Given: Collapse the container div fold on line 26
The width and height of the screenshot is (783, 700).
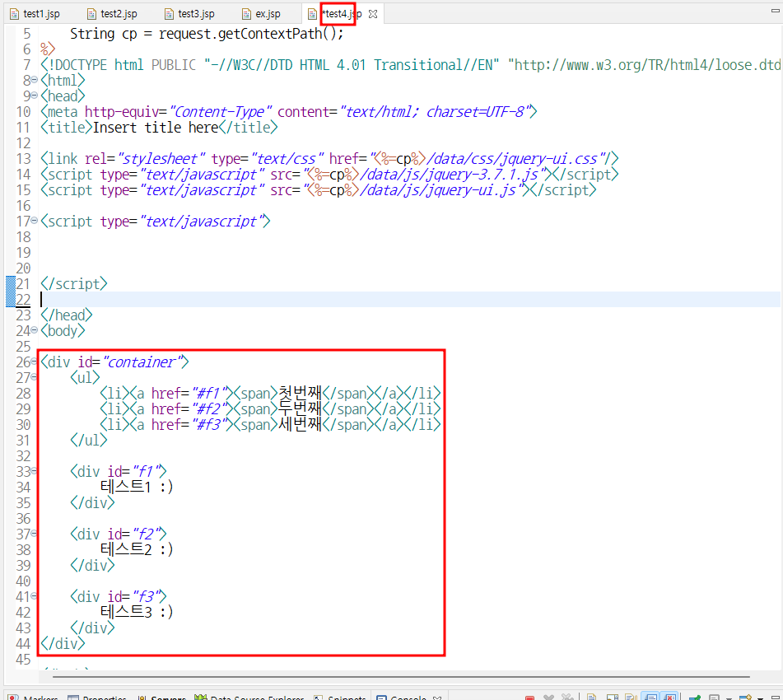Looking at the screenshot, I should 35,361.
